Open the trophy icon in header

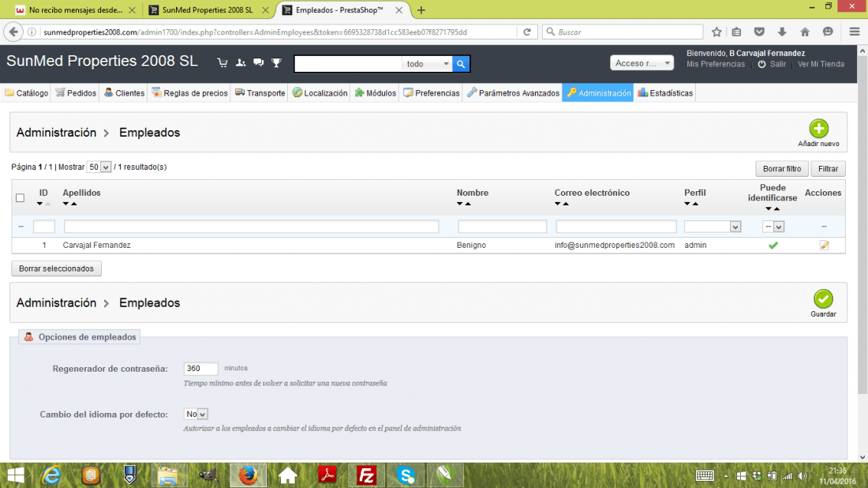click(x=277, y=62)
